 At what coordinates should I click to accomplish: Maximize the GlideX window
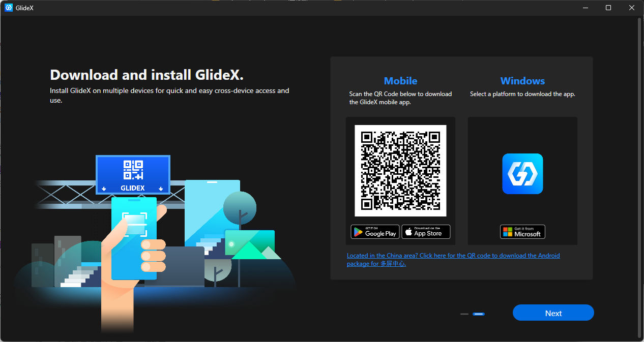click(608, 8)
